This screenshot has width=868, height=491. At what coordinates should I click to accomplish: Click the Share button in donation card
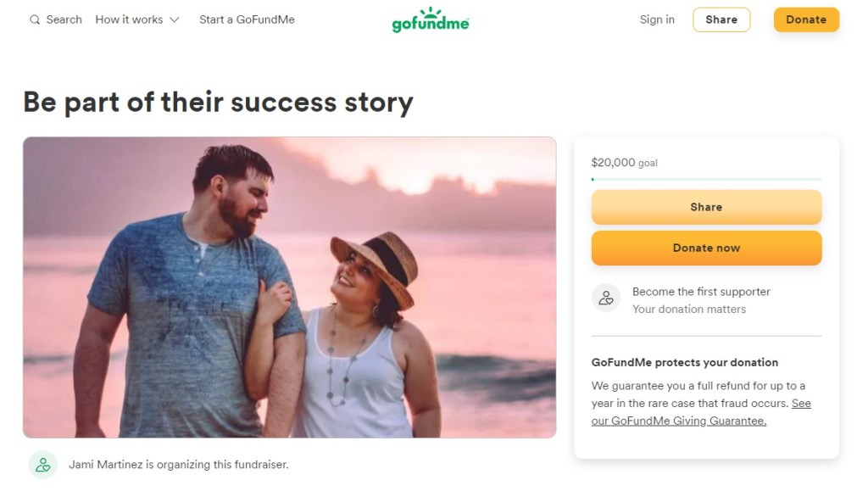click(x=706, y=207)
